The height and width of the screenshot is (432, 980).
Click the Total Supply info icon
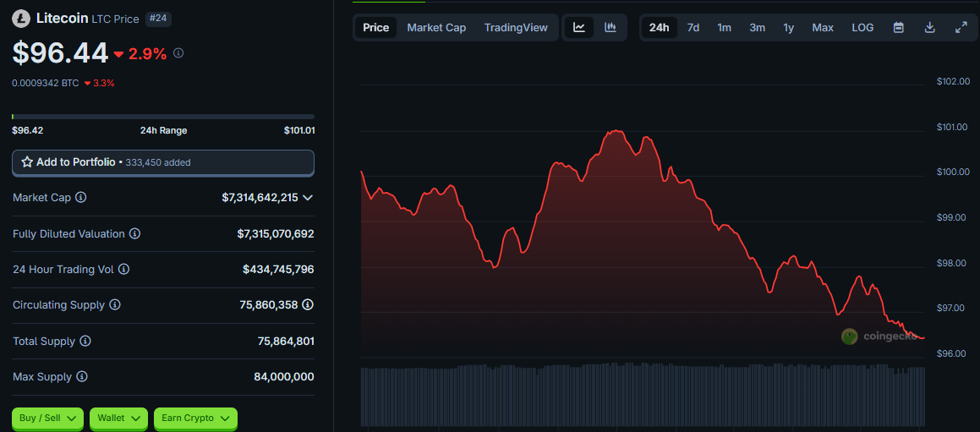pos(85,342)
